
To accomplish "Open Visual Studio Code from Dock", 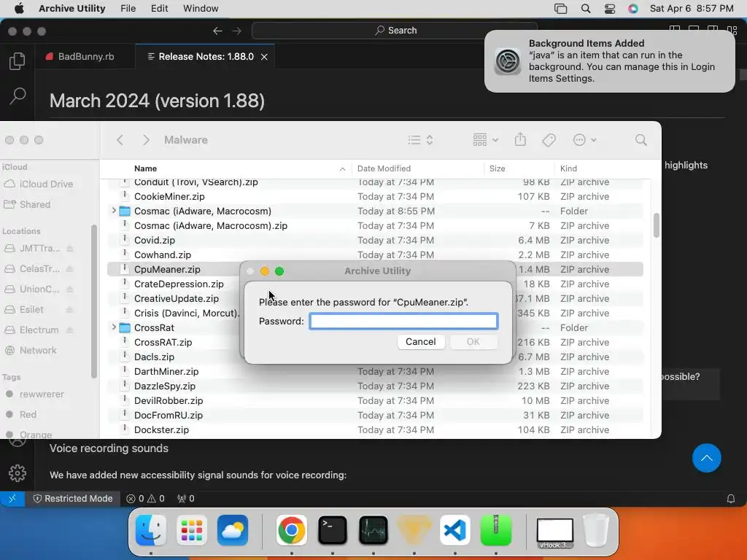I will click(x=455, y=530).
